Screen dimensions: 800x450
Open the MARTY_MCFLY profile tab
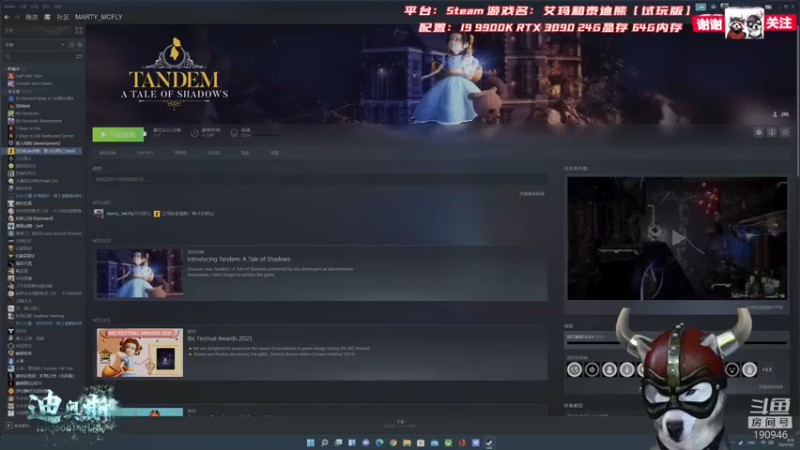click(98, 17)
